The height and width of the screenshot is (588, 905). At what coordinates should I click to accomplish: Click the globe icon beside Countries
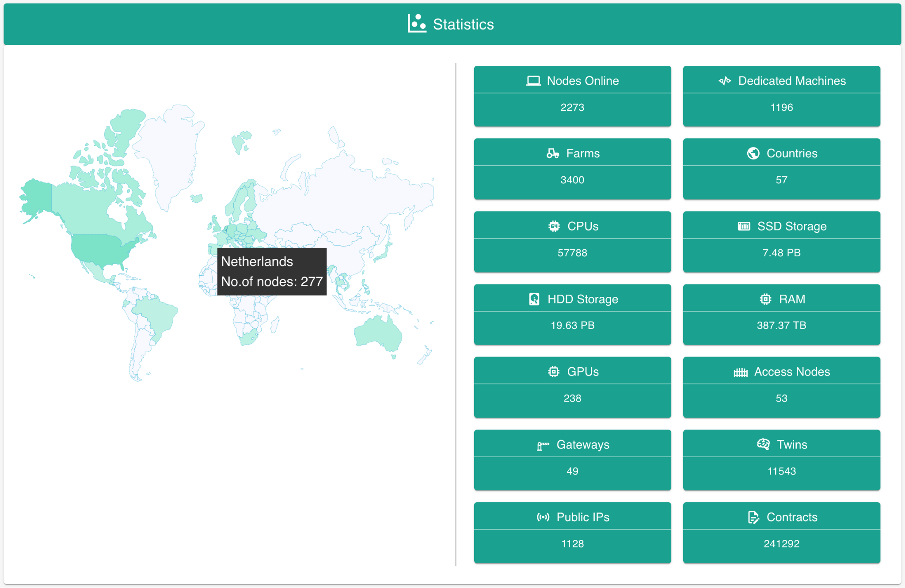753,153
